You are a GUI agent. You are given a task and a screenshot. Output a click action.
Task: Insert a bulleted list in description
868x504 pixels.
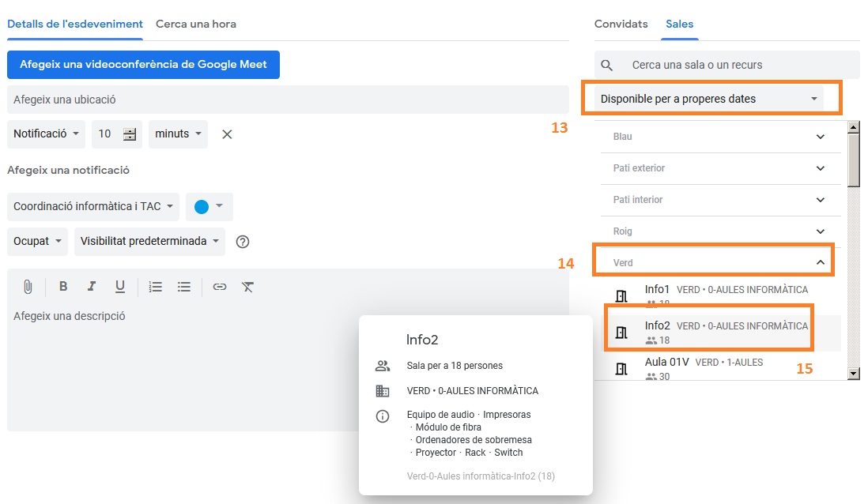183,287
